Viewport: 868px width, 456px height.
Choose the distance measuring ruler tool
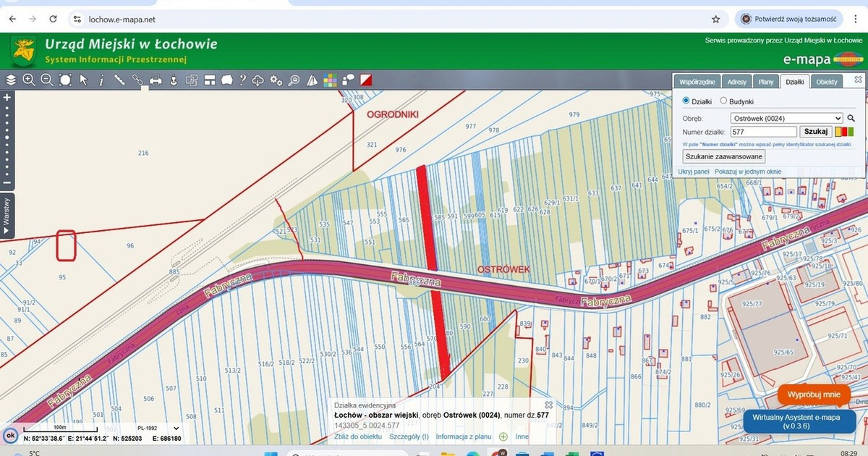tap(119, 80)
